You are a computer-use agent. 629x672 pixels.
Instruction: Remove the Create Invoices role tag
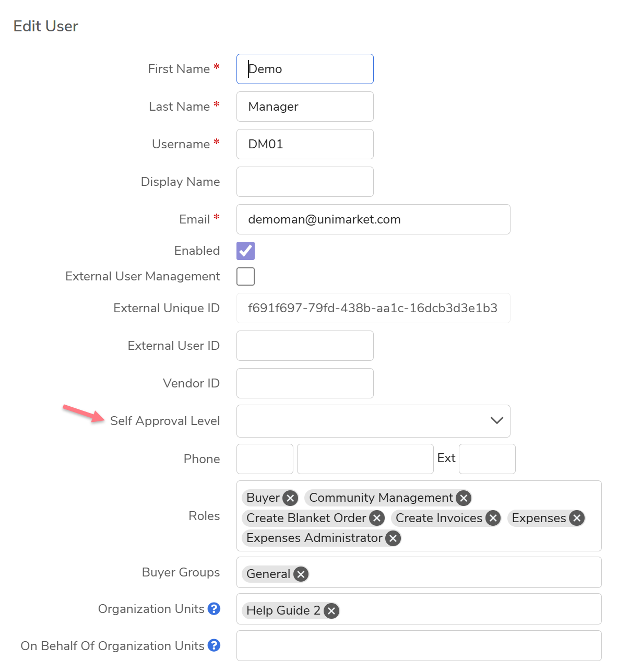click(x=493, y=518)
